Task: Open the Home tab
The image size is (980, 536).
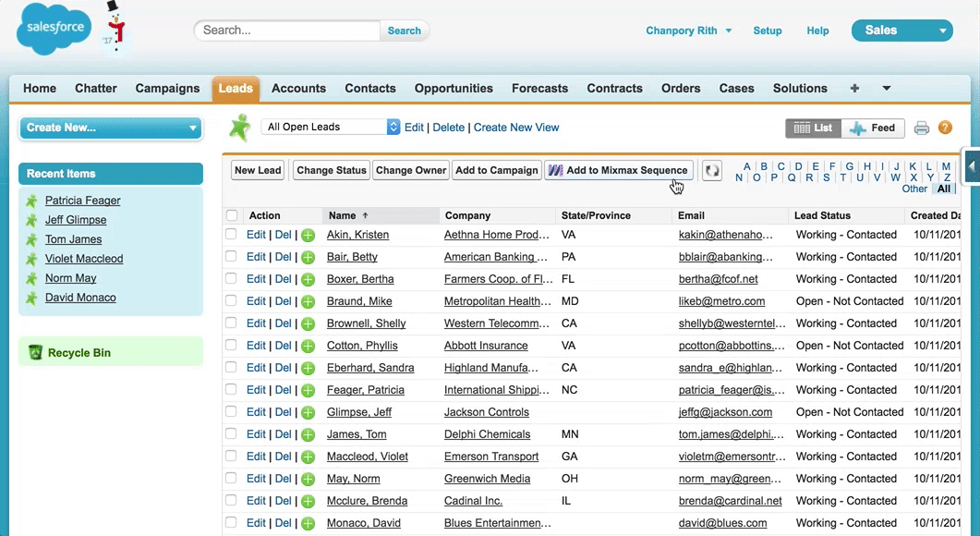Action: coord(40,88)
